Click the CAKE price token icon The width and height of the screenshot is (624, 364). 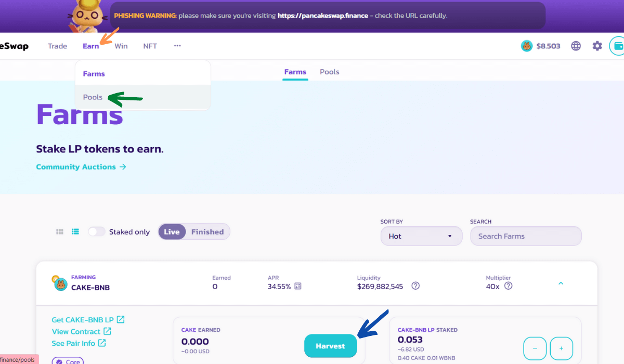527,46
